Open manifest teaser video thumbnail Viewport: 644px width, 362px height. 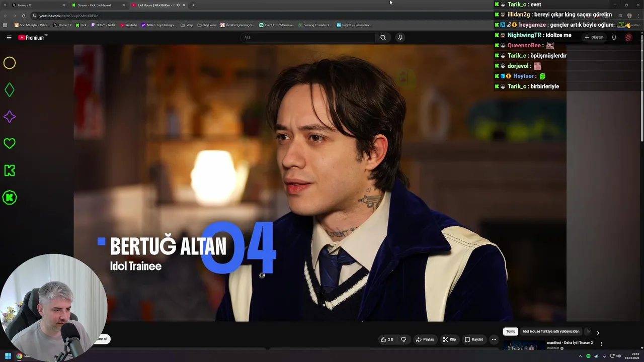524,345
